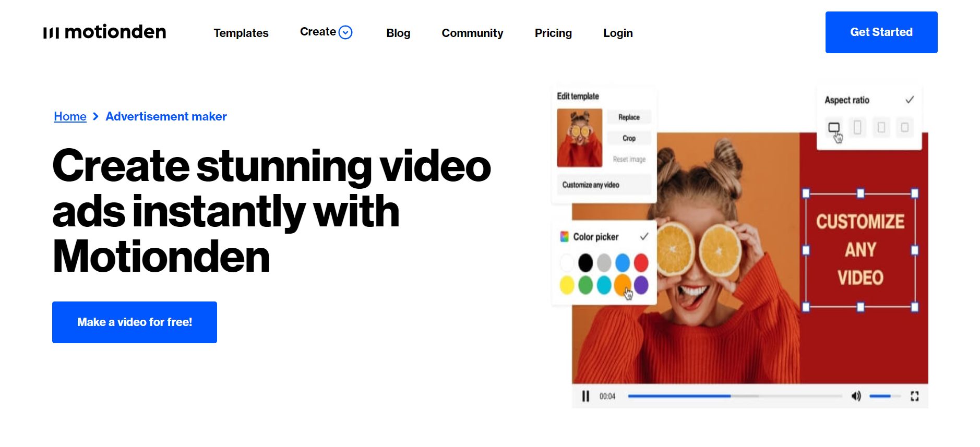Expand the Create dropdown arrow
Viewport: 980px width, 447px height.
(345, 32)
